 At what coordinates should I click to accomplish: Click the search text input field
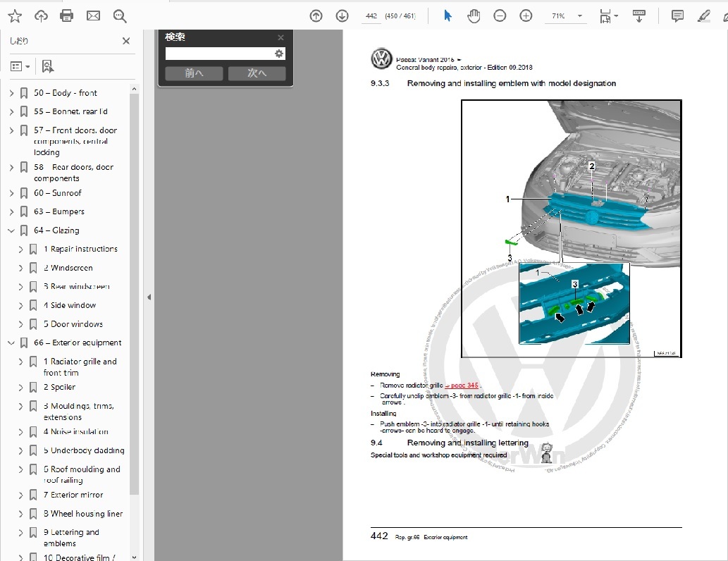(218, 54)
